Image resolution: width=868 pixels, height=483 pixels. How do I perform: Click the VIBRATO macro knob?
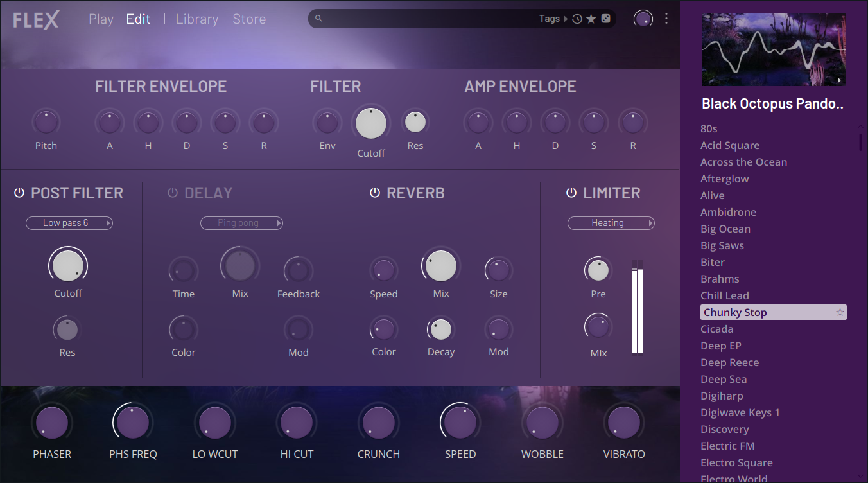[624, 423]
